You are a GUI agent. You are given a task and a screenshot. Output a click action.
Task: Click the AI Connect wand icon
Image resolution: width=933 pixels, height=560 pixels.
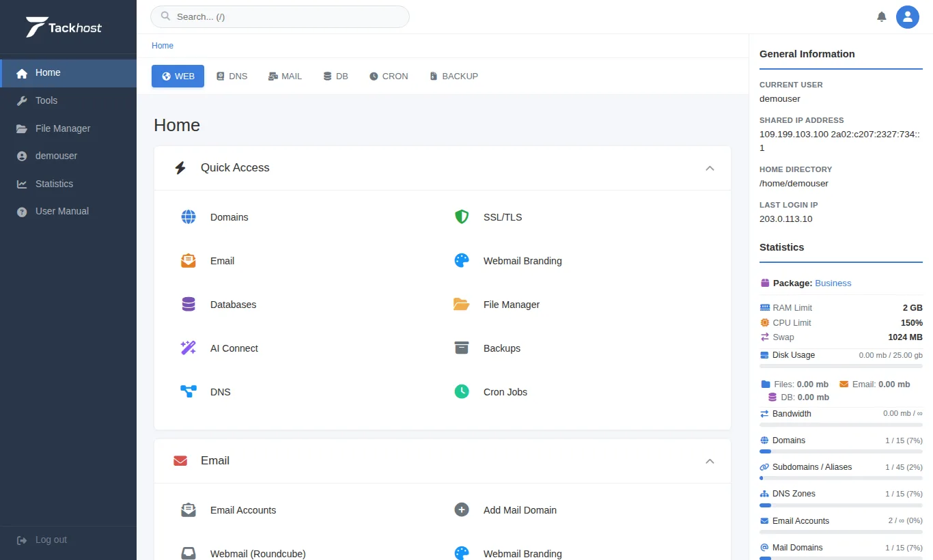tap(189, 348)
